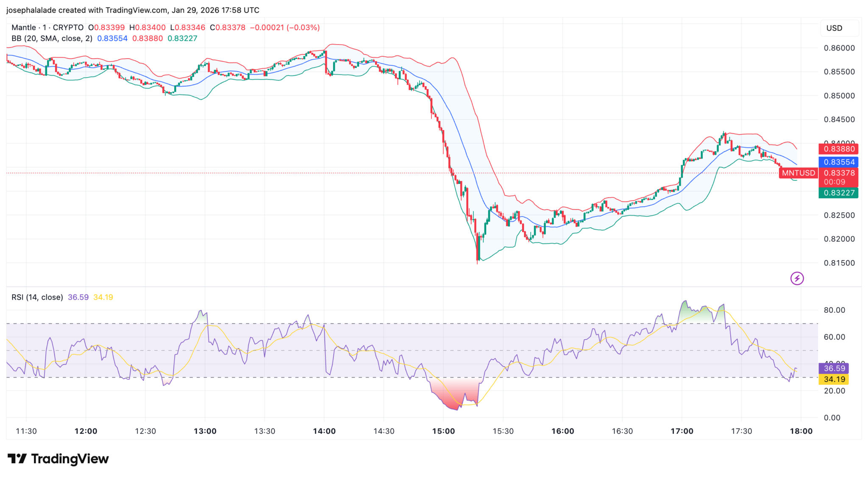The image size is (868, 478).
Task: Click red upper band price label 0.83880
Action: coord(839,149)
